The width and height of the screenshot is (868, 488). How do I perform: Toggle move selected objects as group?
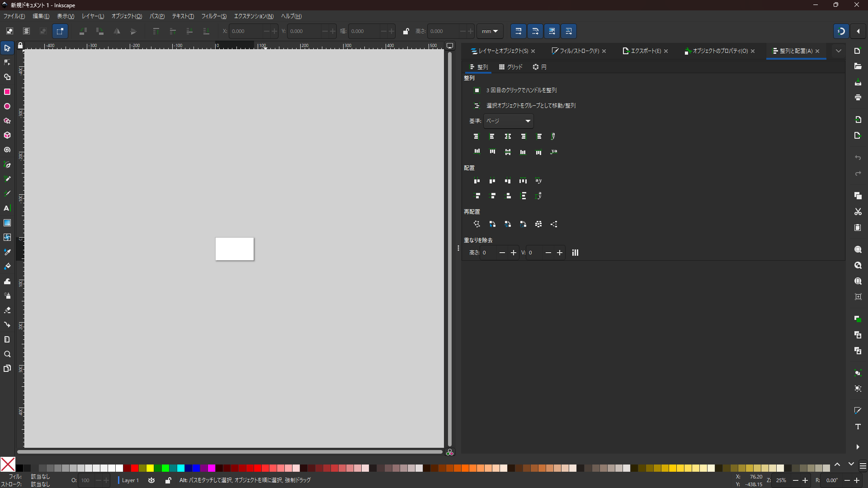(x=476, y=106)
